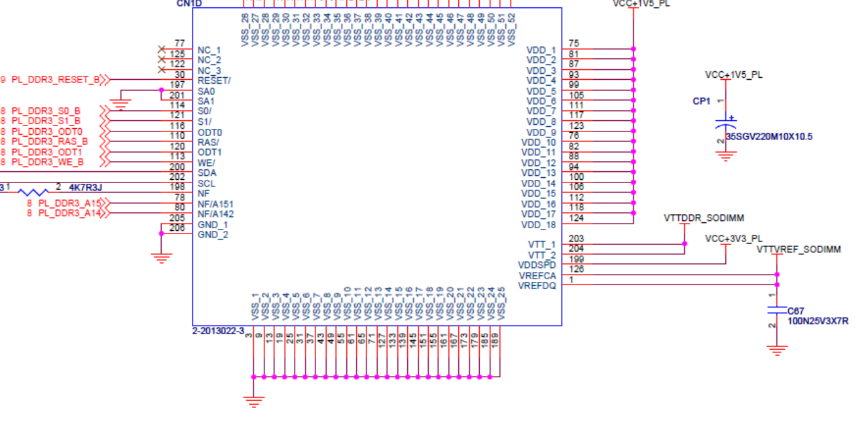This screenshot has height=427, width=868.
Task: Select the VDD_9 pin name
Action: [x=541, y=132]
